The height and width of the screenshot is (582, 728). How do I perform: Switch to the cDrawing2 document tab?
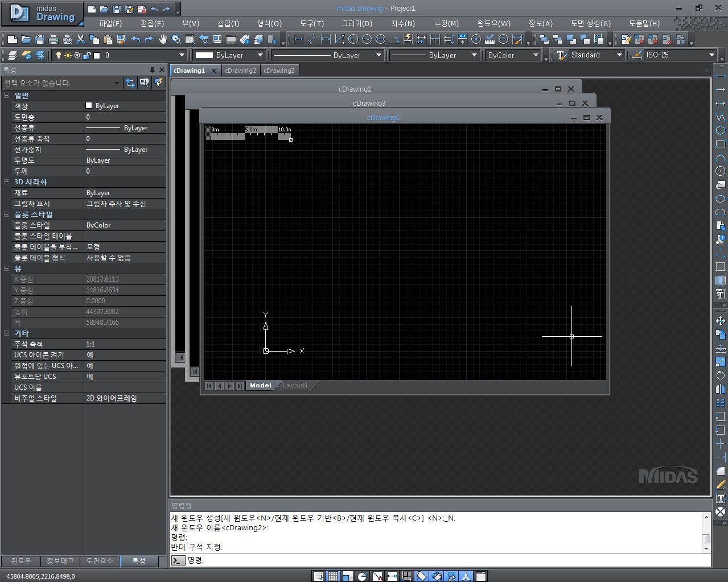click(240, 71)
